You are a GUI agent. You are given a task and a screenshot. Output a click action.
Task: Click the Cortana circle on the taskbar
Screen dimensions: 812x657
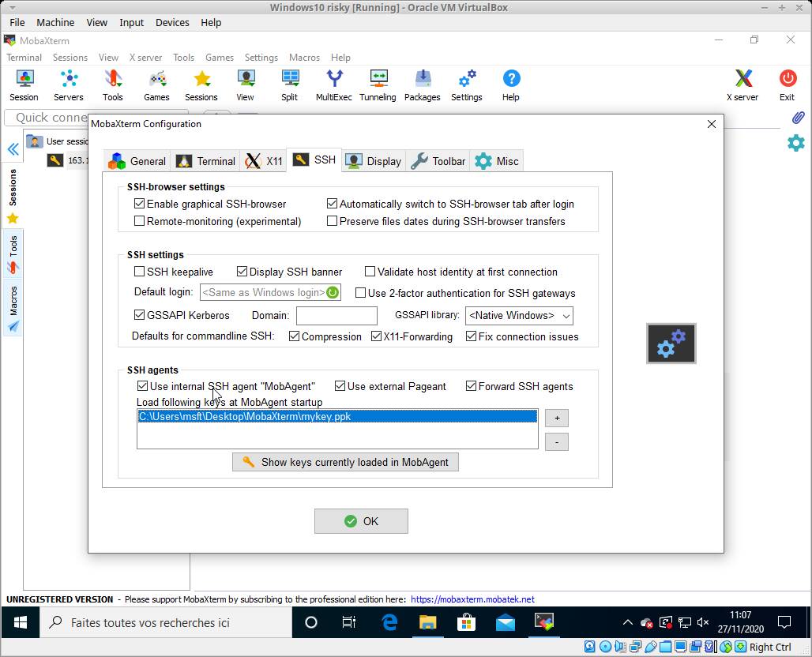coord(310,622)
